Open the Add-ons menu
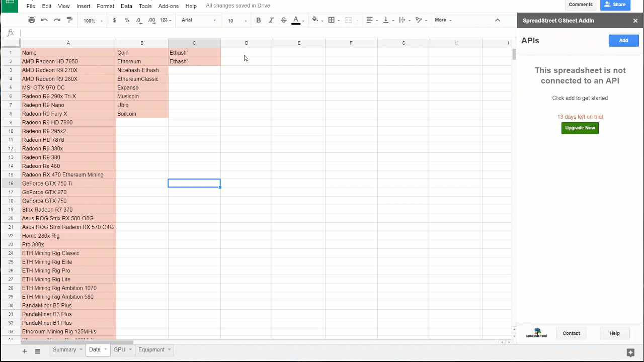The image size is (644, 362). [169, 6]
